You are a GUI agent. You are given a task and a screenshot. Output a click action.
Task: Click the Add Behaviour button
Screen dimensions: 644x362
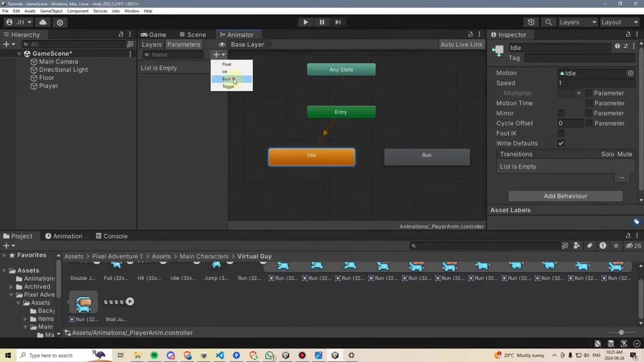pos(566,196)
